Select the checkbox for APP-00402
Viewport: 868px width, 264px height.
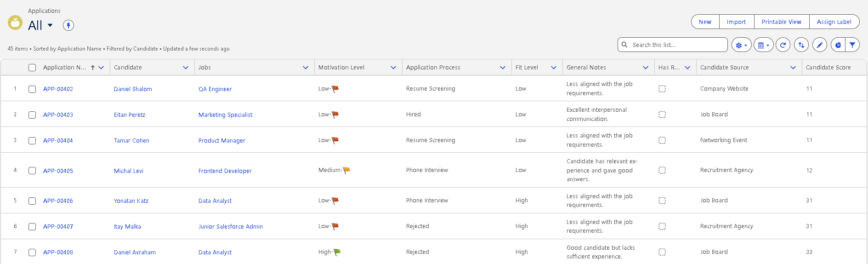pyautogui.click(x=32, y=89)
